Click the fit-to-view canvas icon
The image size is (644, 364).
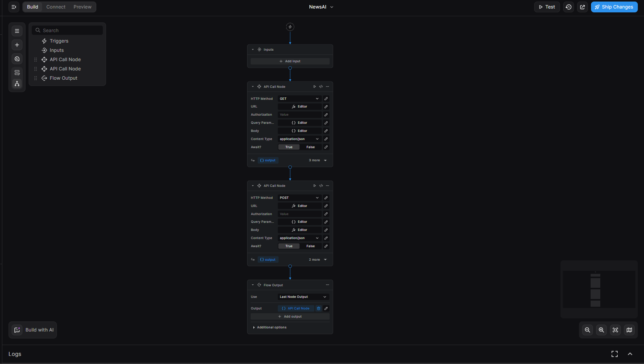pos(615,330)
